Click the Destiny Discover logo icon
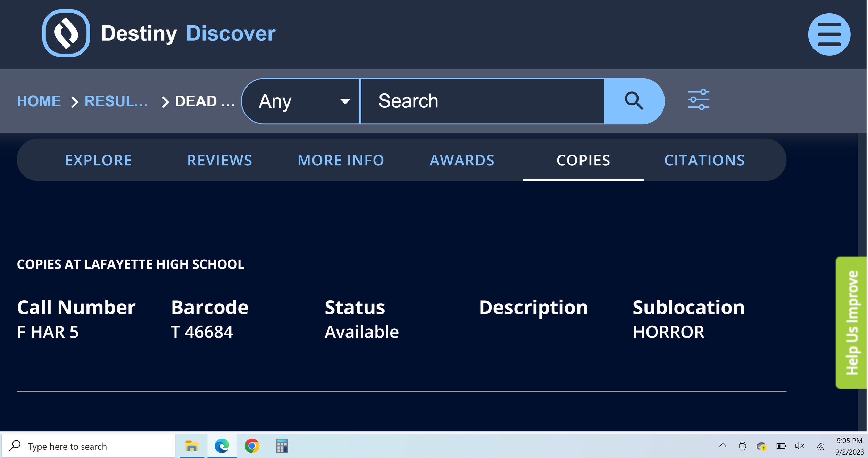The image size is (868, 458). (66, 33)
